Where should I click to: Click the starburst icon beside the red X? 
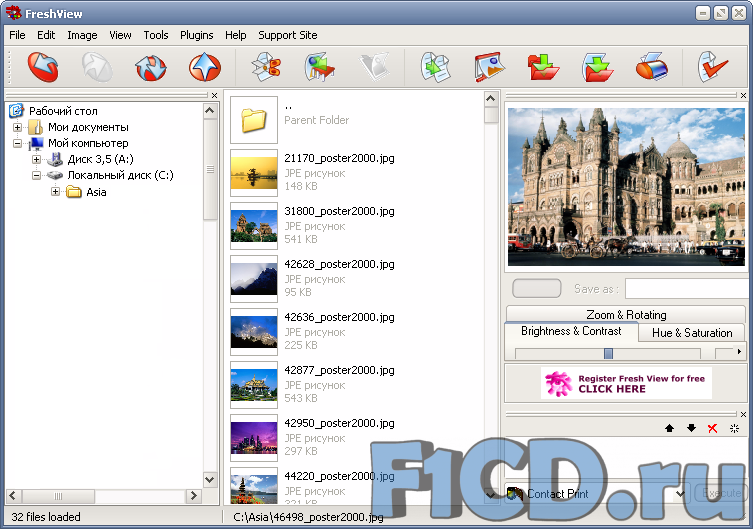tap(734, 428)
